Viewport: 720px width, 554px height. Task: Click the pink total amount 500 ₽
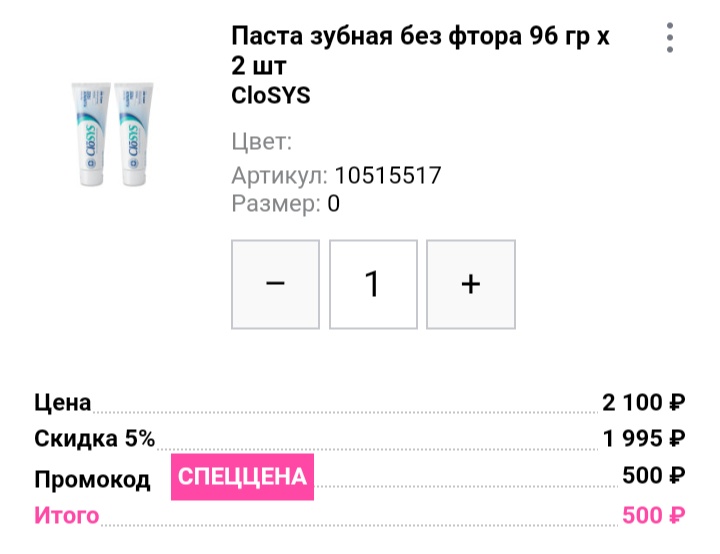653,516
